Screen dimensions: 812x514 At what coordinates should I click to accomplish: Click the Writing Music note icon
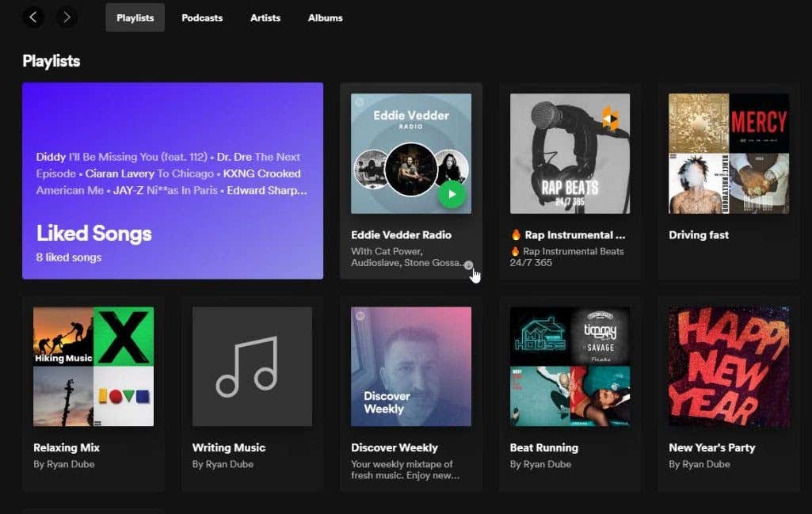pos(252,367)
